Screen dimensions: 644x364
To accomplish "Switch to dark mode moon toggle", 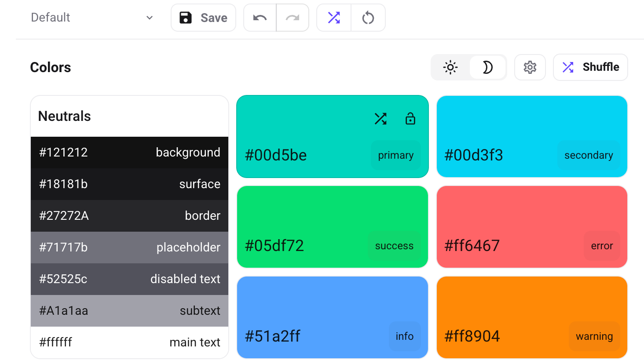I will point(487,67).
